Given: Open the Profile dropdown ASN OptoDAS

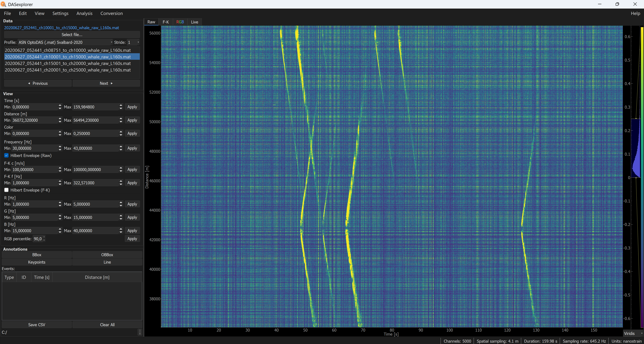Looking at the screenshot, I should [x=65, y=42].
